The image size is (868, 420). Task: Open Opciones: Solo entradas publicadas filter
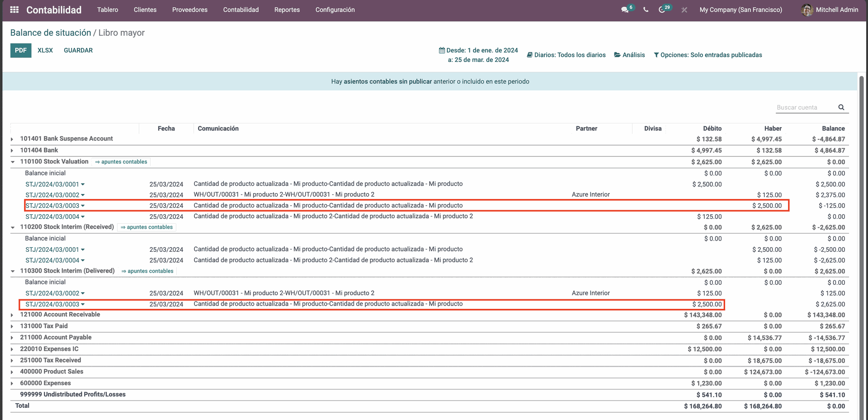point(708,55)
